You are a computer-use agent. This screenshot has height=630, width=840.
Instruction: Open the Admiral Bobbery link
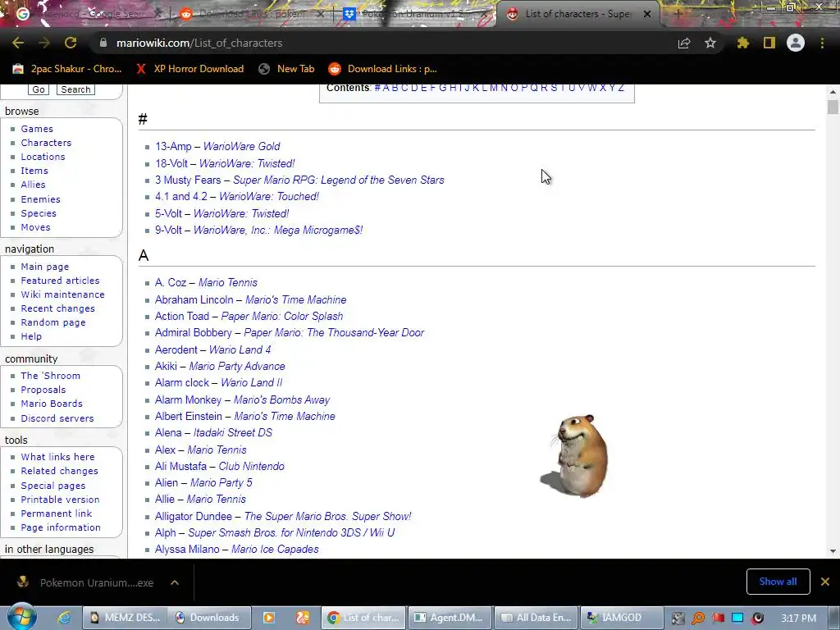(x=194, y=333)
